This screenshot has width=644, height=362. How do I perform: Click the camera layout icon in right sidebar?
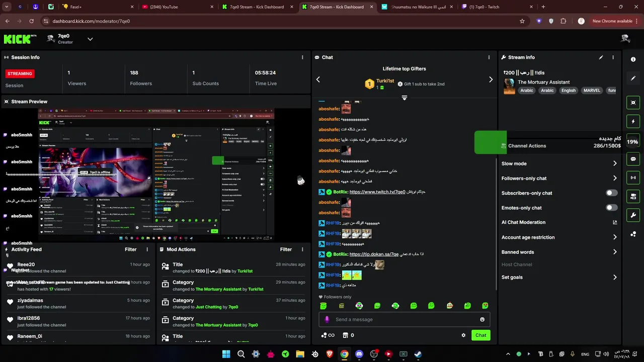pos(633,196)
